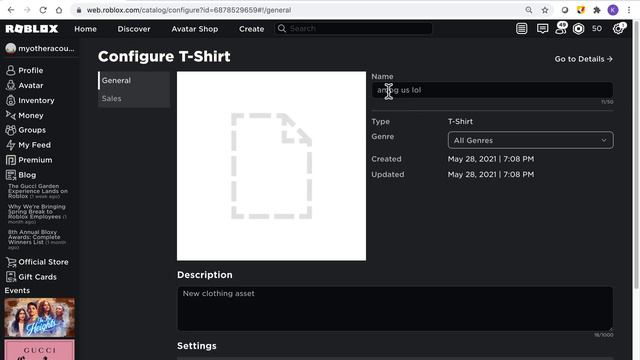The image size is (640, 360).
Task: Click the Money sidebar icon
Action: [11, 115]
